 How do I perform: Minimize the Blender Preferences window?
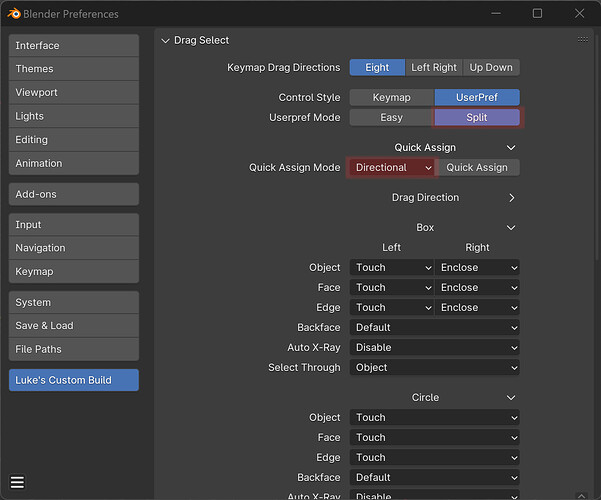coord(496,13)
